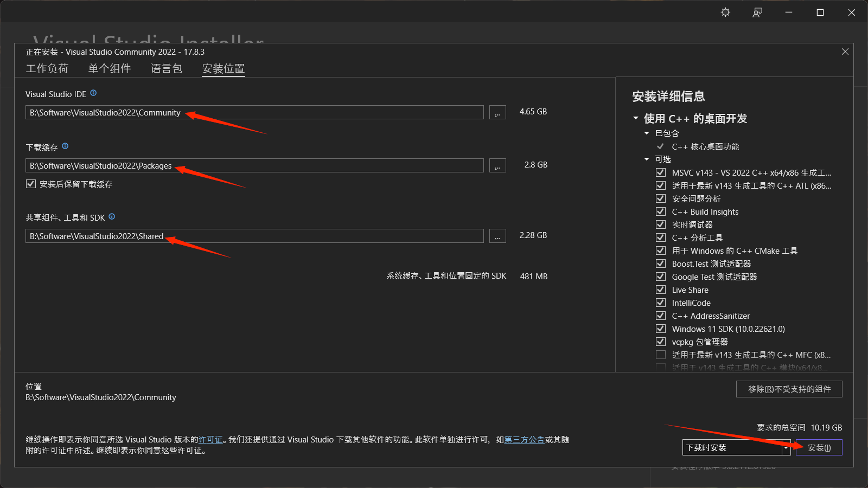Uncheck C++ ATL for v143 build tools
Image resolution: width=868 pixels, height=488 pixels.
click(x=661, y=185)
